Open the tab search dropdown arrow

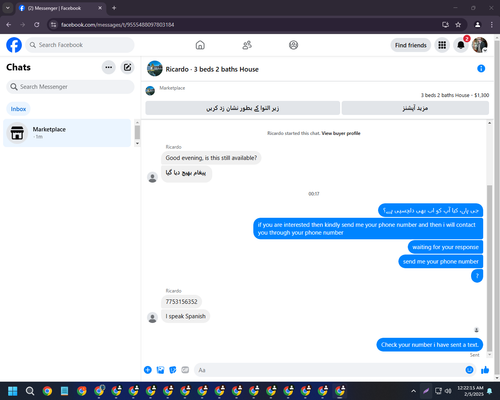click(7, 8)
